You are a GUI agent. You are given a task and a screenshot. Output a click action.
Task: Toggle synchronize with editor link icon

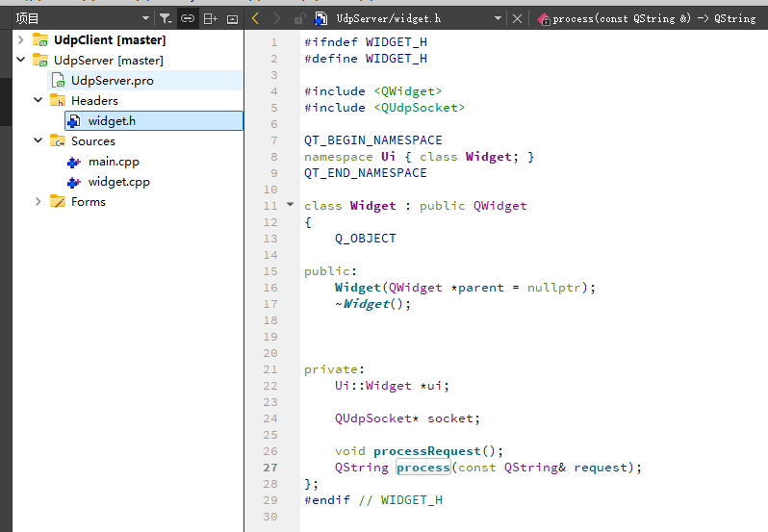(188, 18)
